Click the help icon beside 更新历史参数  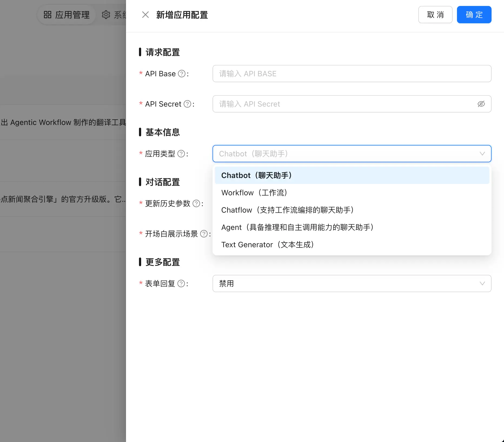[196, 204]
